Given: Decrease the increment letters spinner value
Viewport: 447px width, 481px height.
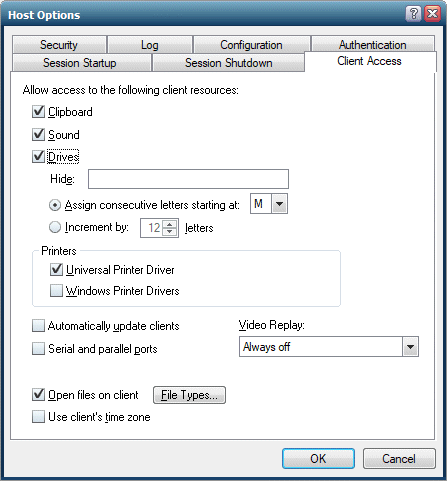Looking at the screenshot, I should click(170, 232).
